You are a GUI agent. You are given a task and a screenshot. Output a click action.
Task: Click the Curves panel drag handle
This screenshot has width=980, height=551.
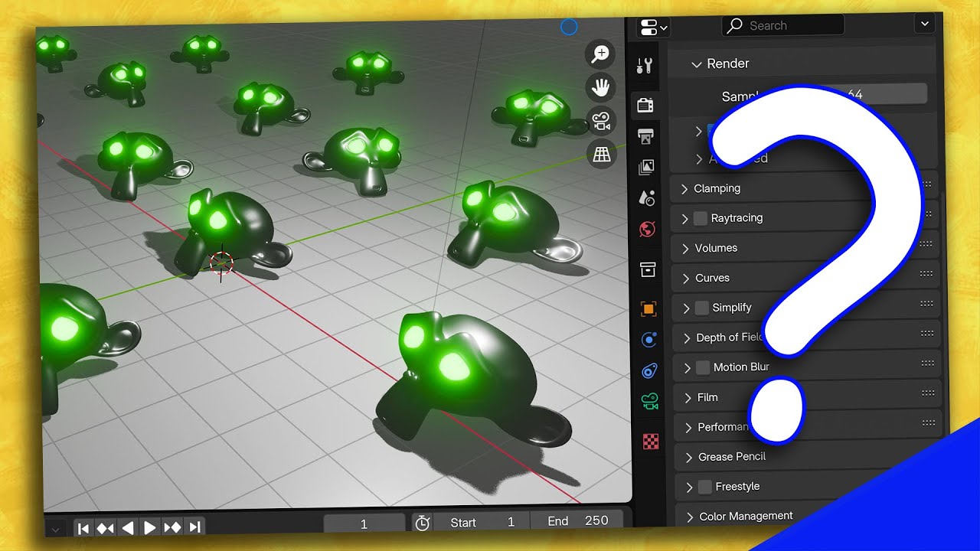pos(926,273)
